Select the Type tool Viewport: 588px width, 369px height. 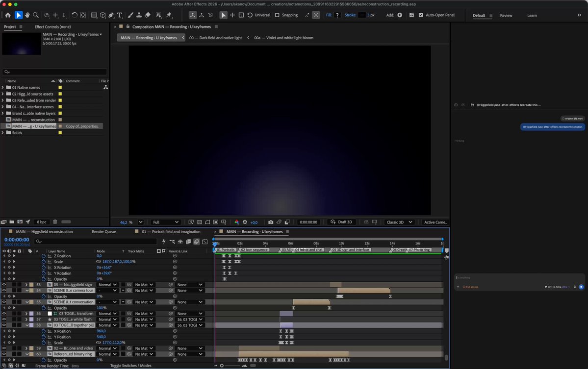120,15
